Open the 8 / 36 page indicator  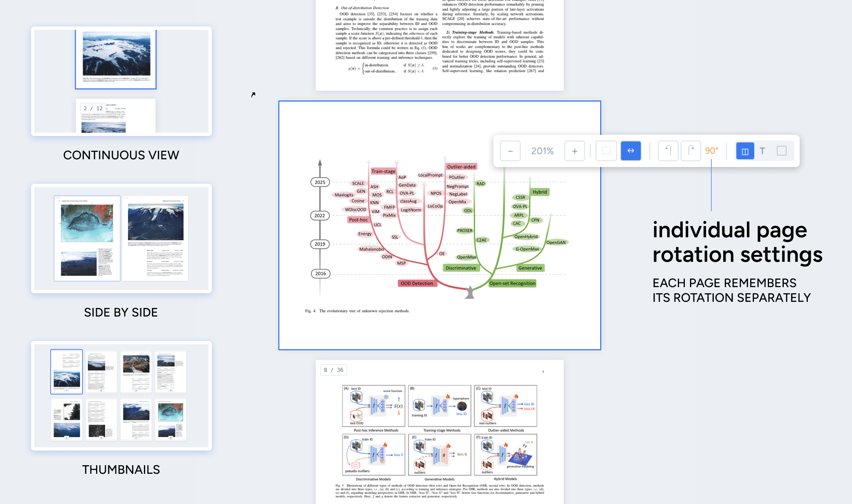click(x=334, y=370)
